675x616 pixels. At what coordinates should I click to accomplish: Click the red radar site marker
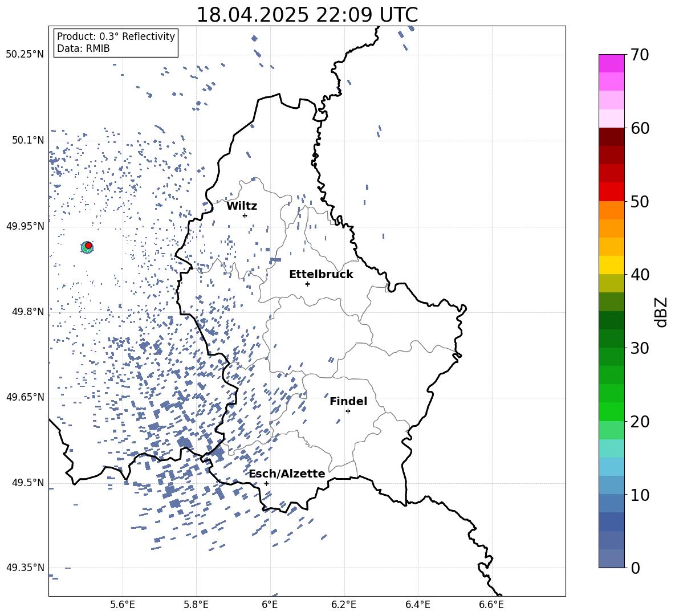(x=88, y=246)
